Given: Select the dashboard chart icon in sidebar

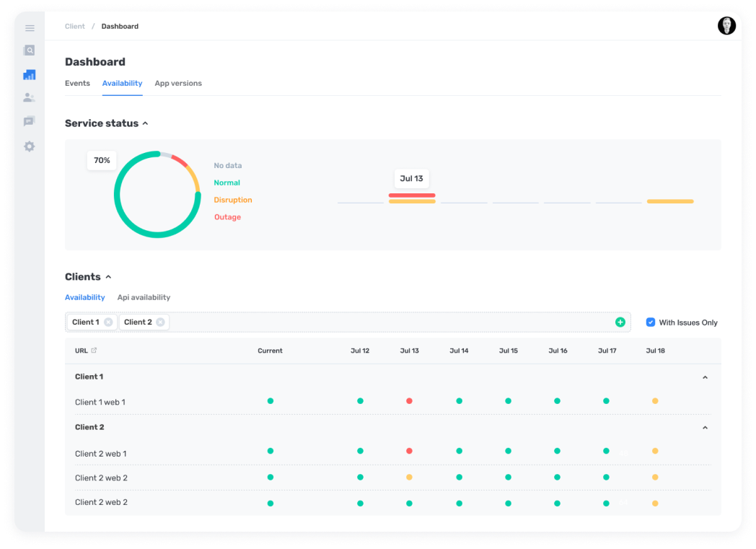Looking at the screenshot, I should click(29, 74).
